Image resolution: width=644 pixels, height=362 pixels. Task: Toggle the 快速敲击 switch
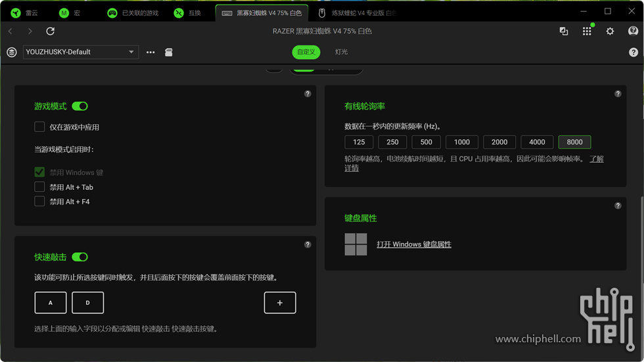click(80, 257)
